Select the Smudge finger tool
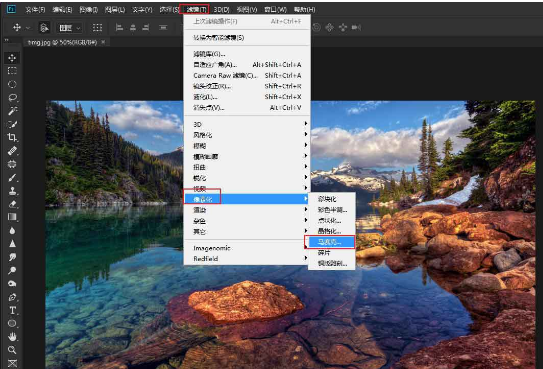 click(12, 257)
